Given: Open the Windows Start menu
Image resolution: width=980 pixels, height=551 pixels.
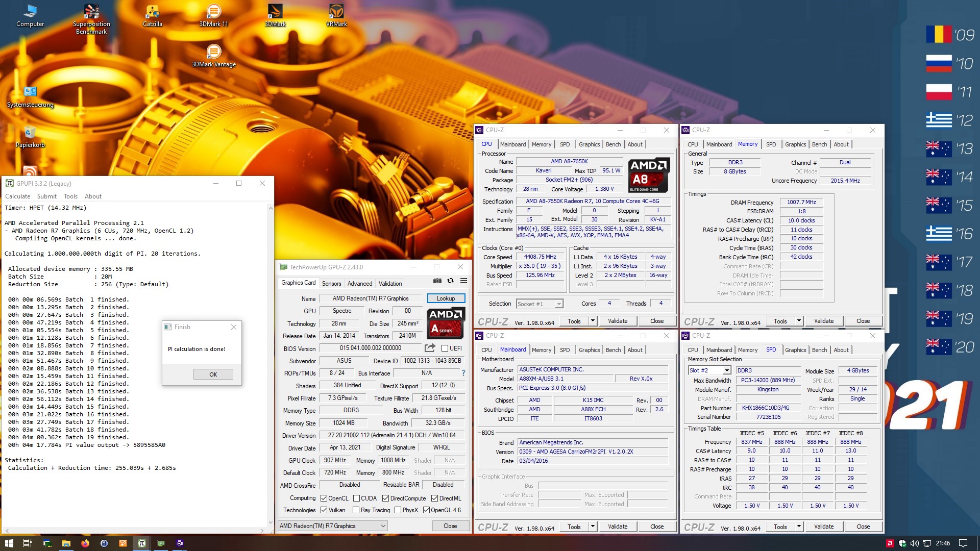Looking at the screenshot, I should (9, 543).
